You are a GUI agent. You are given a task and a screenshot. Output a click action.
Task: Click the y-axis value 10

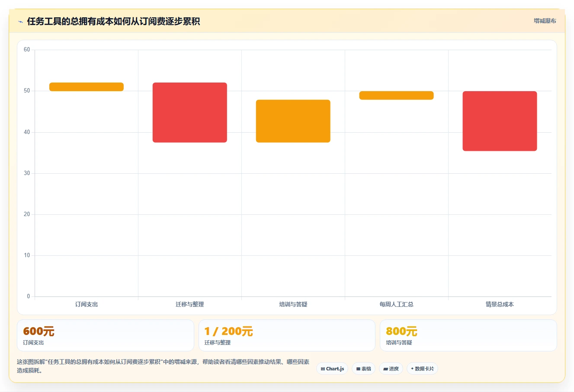(27, 255)
